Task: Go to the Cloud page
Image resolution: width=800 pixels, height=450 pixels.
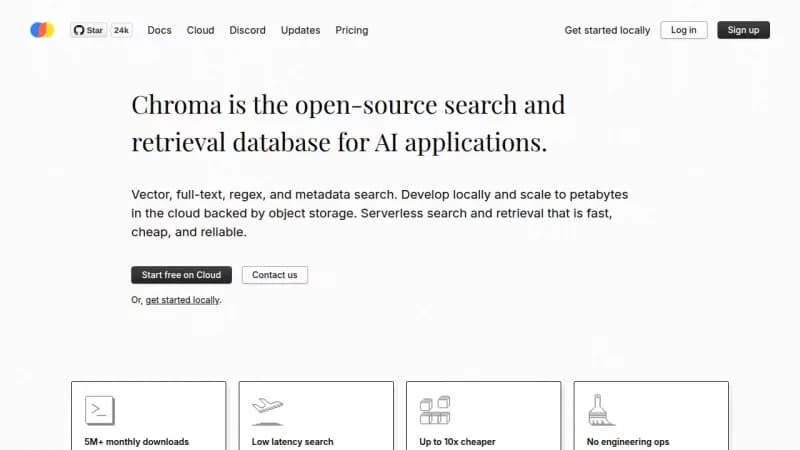Action: coord(201,30)
